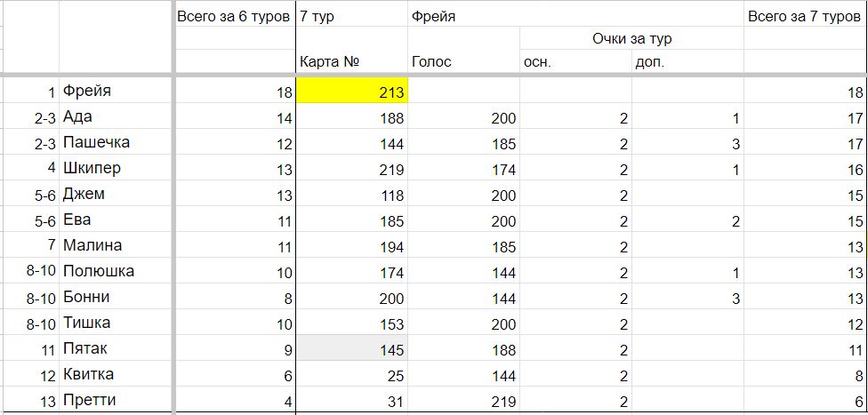Click the '7 тур' header cell
Screen dimensions: 868x415
click(352, 17)
